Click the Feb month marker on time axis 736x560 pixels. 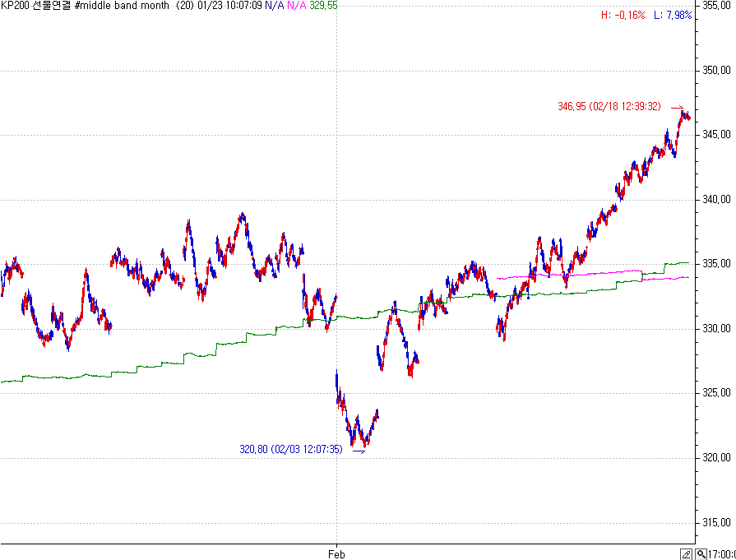pyautogui.click(x=336, y=554)
